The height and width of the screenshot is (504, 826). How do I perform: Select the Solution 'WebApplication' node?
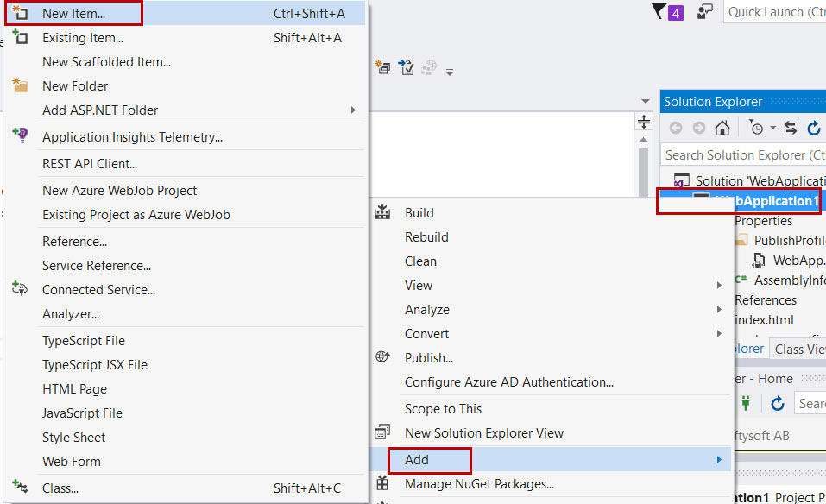click(748, 180)
